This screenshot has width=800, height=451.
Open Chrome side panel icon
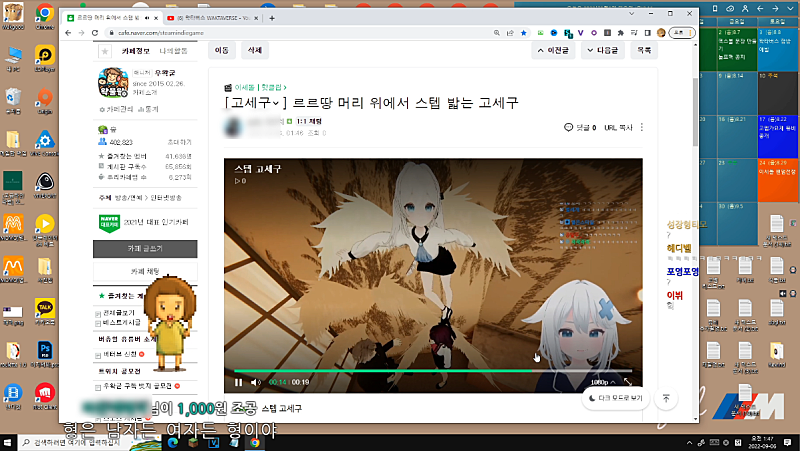click(647, 33)
